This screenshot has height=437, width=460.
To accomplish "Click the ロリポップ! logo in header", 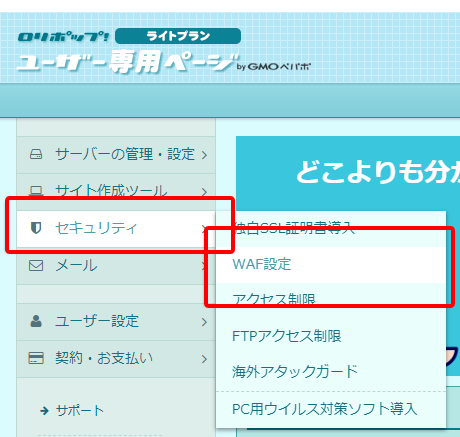I will (63, 36).
